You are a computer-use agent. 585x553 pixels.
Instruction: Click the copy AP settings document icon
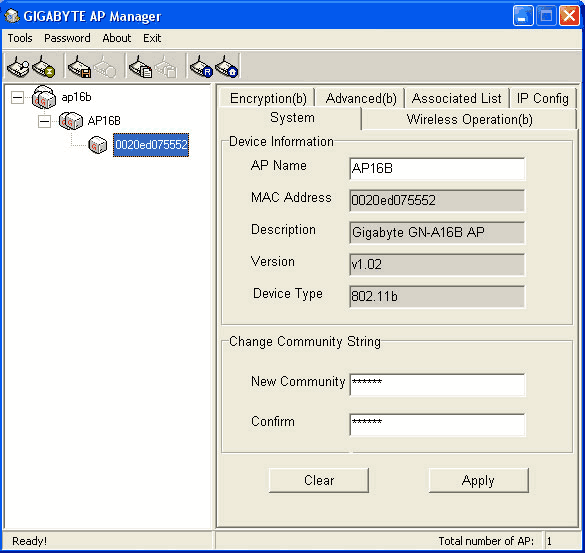pyautogui.click(x=140, y=67)
